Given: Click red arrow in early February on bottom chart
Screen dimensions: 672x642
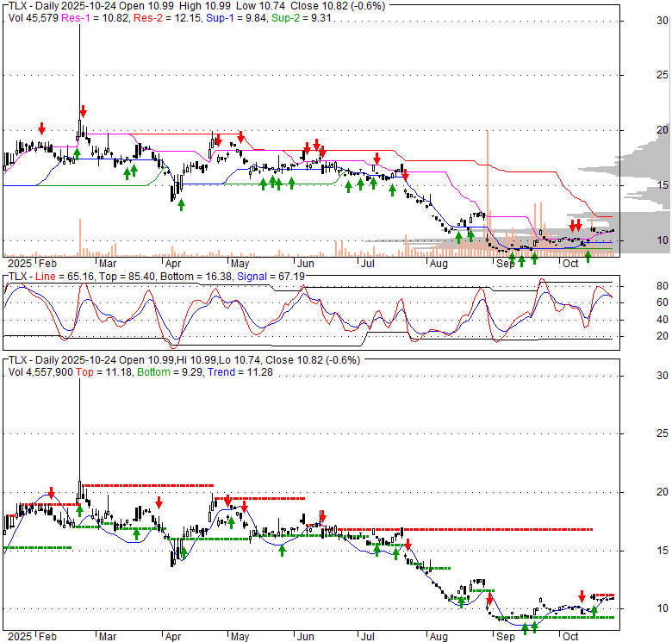Looking at the screenshot, I should [x=51, y=493].
